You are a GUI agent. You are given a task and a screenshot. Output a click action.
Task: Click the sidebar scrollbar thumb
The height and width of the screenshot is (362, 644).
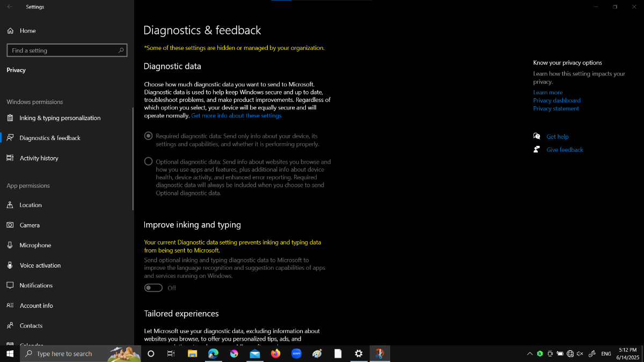pos(133,159)
